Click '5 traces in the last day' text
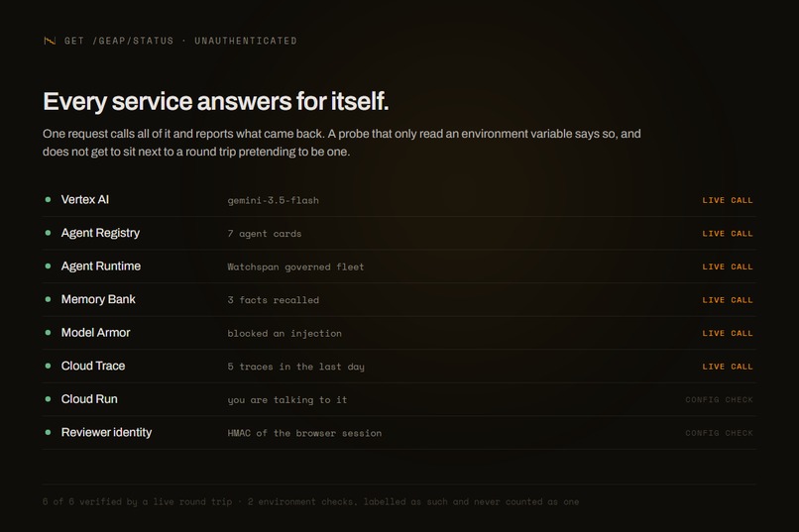The height and width of the screenshot is (532, 799). (x=296, y=367)
